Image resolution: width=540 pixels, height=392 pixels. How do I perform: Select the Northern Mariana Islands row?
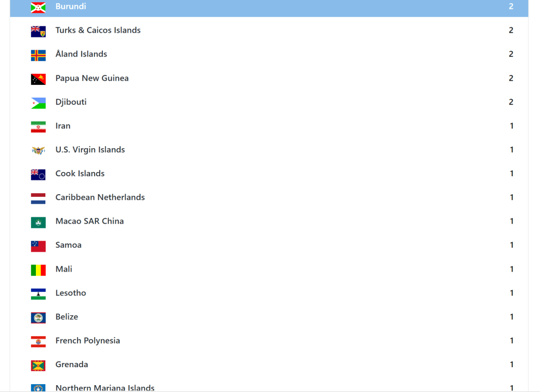click(x=105, y=388)
